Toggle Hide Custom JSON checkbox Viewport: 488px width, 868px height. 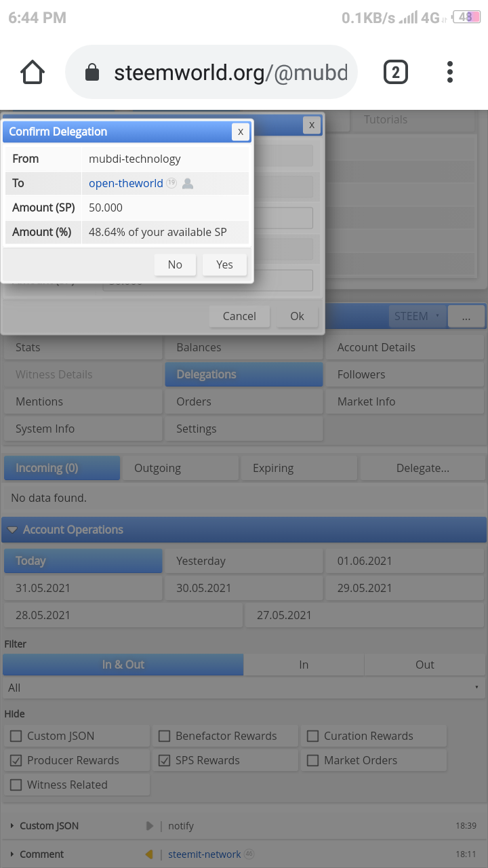coord(16,736)
